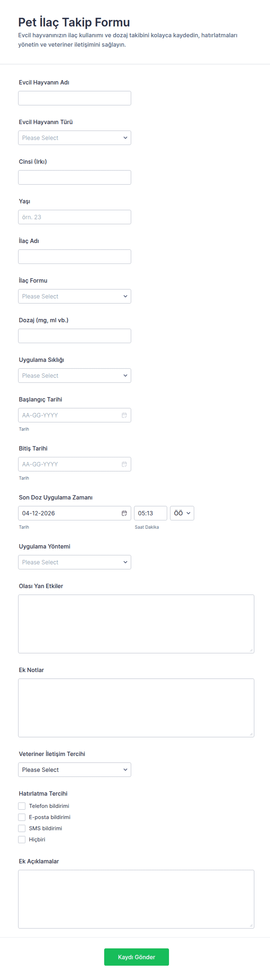Tick the SMS bildirimi checkbox

22,828
